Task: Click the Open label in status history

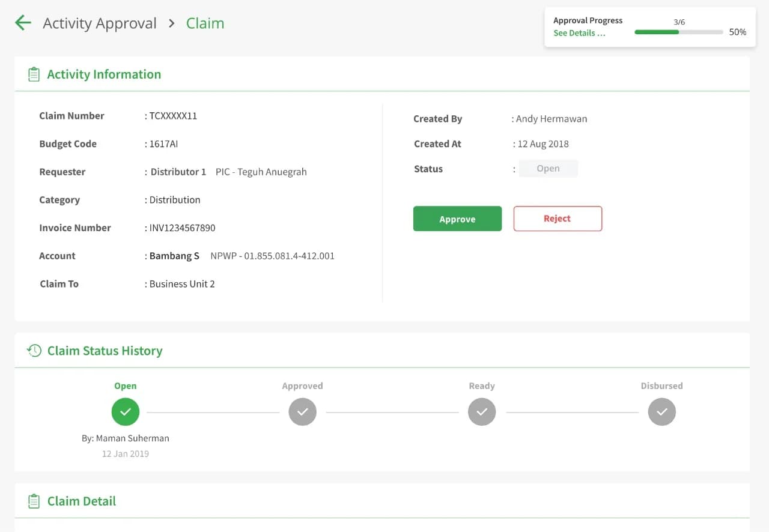Action: [126, 386]
